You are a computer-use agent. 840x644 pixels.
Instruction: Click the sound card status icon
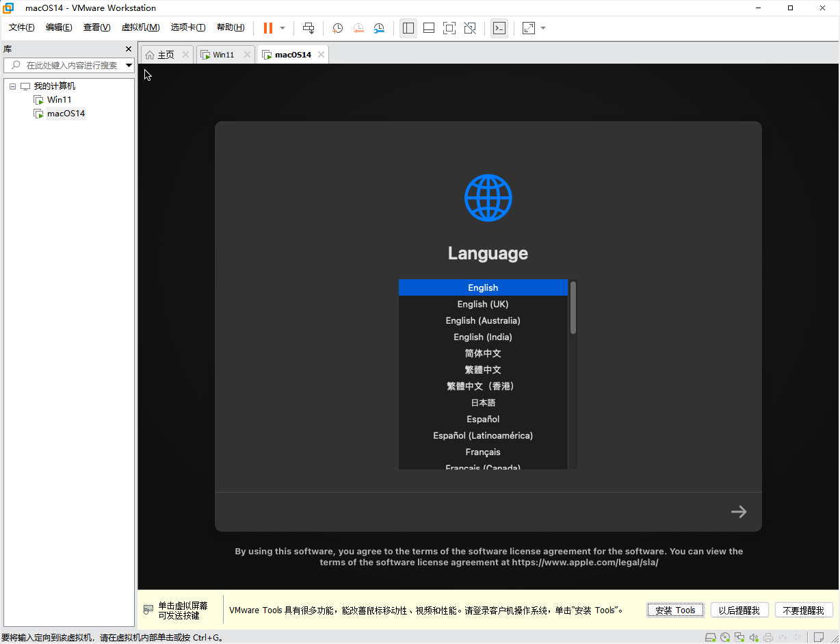pos(754,637)
